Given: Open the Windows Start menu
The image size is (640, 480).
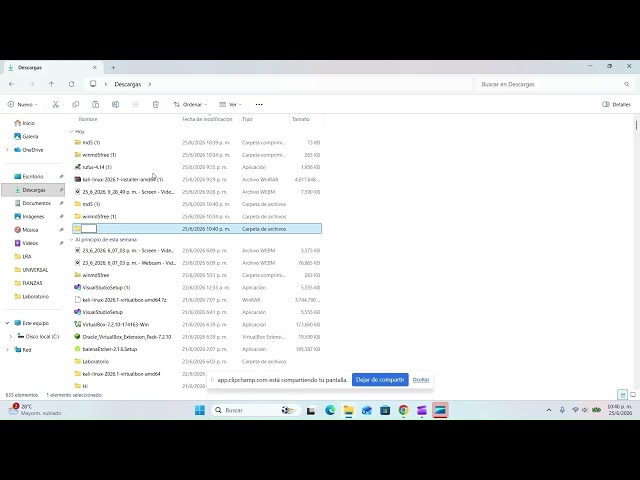Looking at the screenshot, I should (200, 410).
